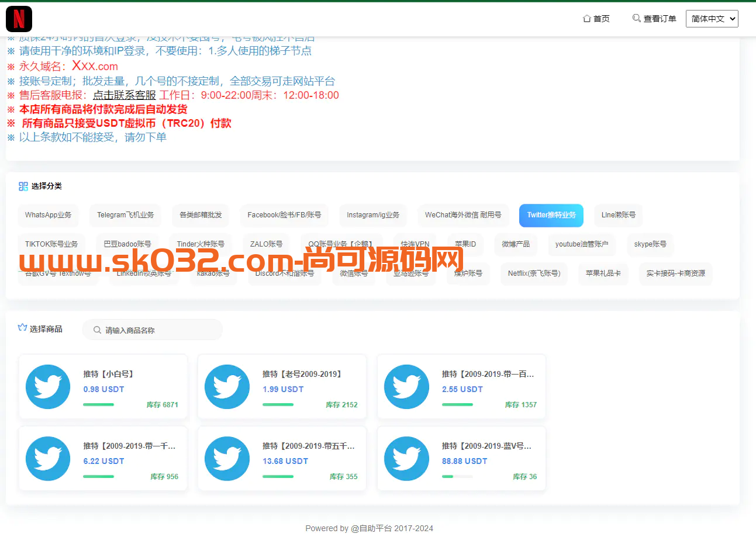Click the 库存 956 stock label
Viewport: 756px width, 544px height.
[164, 476]
